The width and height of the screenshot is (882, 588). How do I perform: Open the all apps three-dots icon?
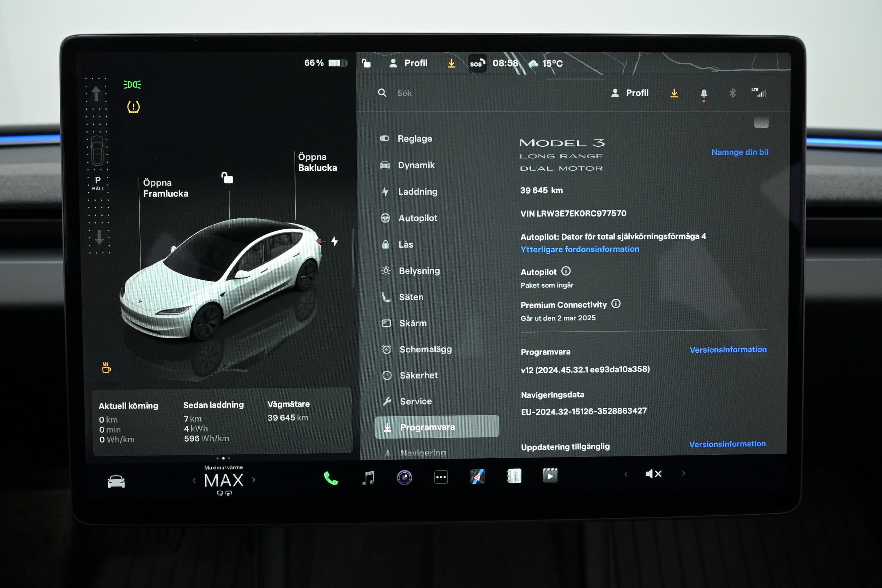click(x=441, y=477)
